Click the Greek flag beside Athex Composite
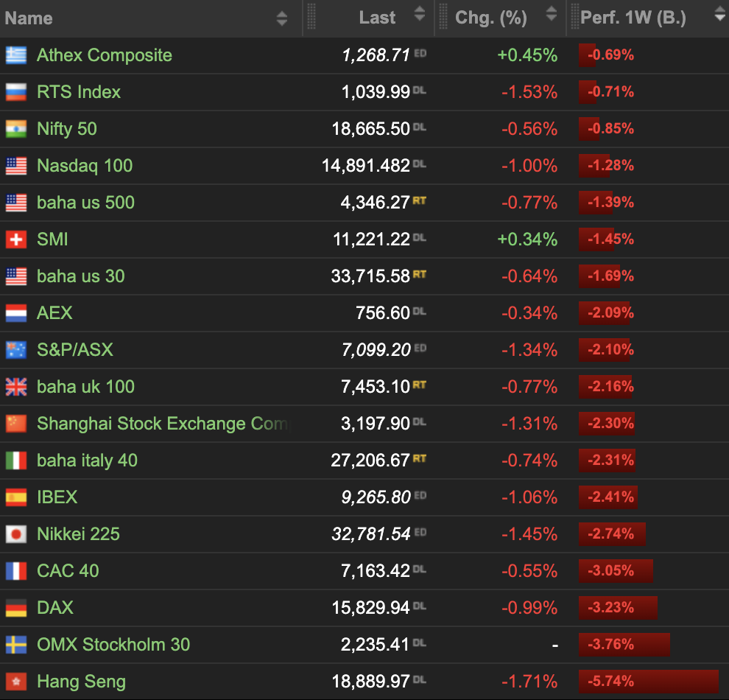 pos(15,55)
